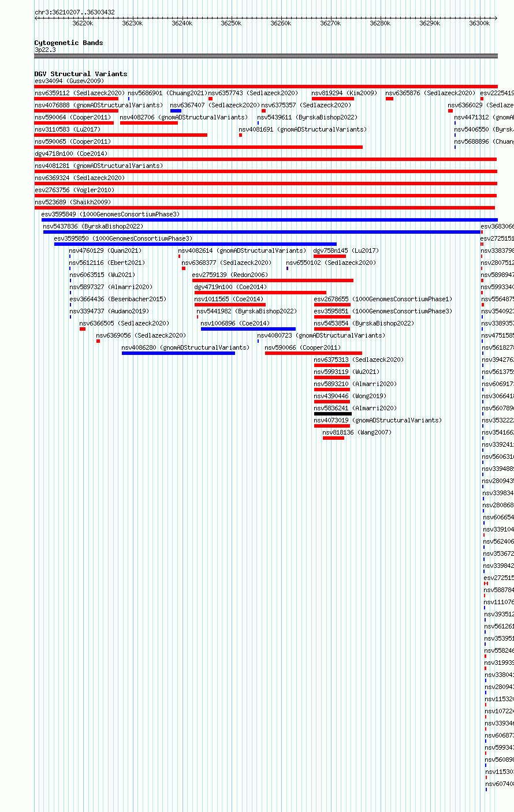The width and height of the screenshot is (514, 812).
Task: Click variant nsv6357743 (Sedlazeck2020)
Action: coord(254,93)
